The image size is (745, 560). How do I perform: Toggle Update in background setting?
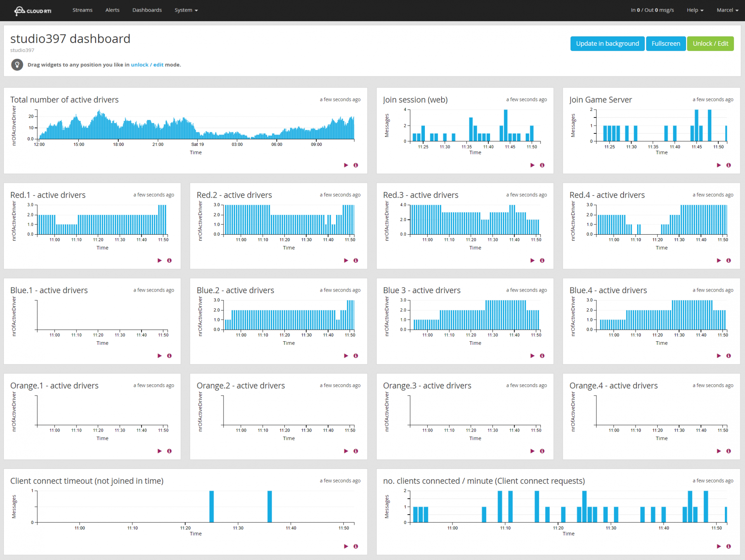[607, 42]
